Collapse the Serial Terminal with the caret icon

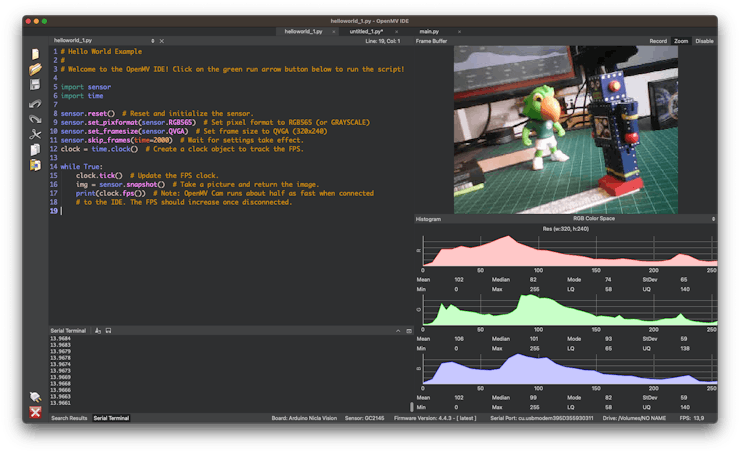tap(398, 331)
